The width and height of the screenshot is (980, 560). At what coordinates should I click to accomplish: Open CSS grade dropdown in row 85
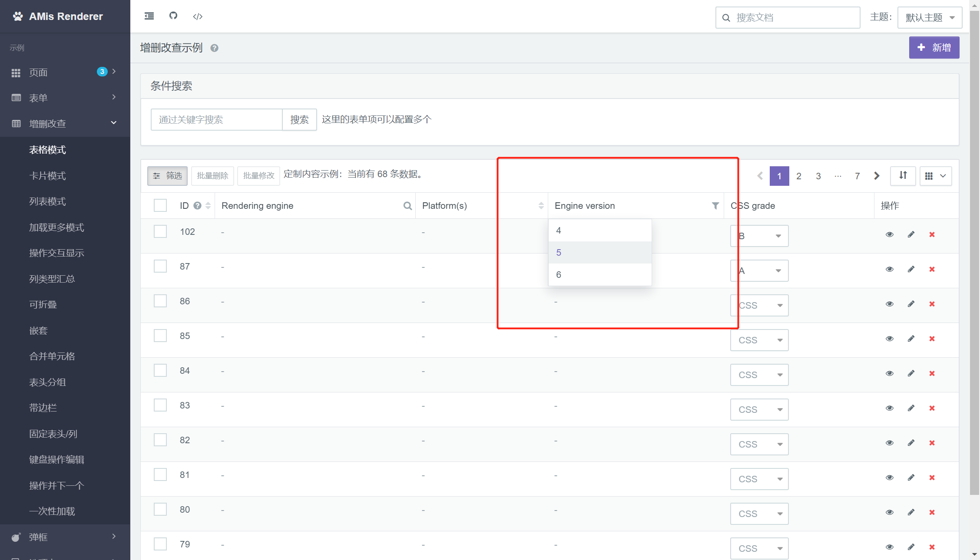point(759,340)
